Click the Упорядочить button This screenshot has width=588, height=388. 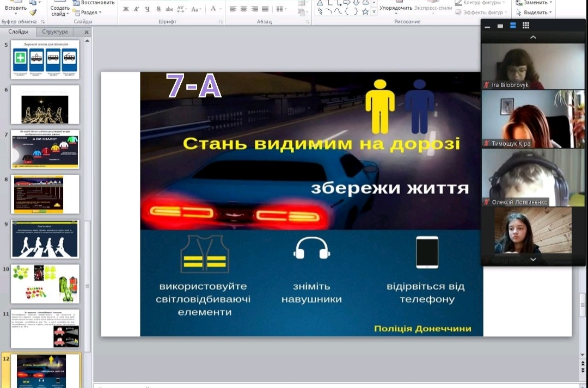(396, 8)
